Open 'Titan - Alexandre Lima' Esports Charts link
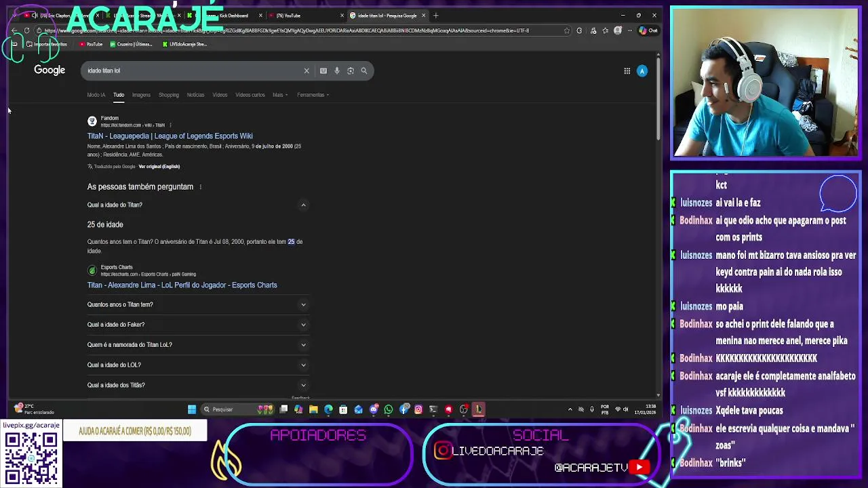Image resolution: width=868 pixels, height=488 pixels. [x=182, y=285]
